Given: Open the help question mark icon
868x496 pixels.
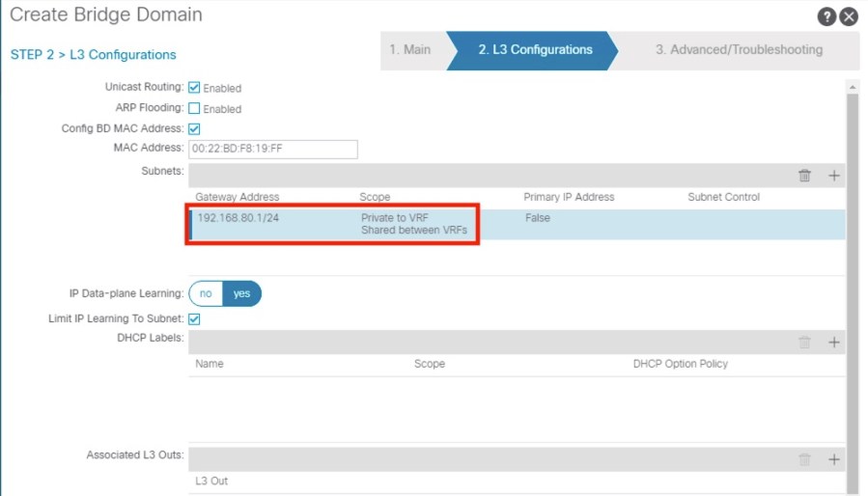Looking at the screenshot, I should (826, 16).
